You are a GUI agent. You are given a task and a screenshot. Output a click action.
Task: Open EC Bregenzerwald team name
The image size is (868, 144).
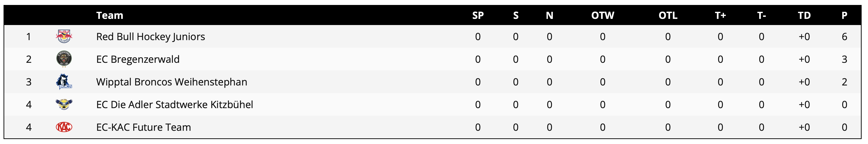pos(138,59)
